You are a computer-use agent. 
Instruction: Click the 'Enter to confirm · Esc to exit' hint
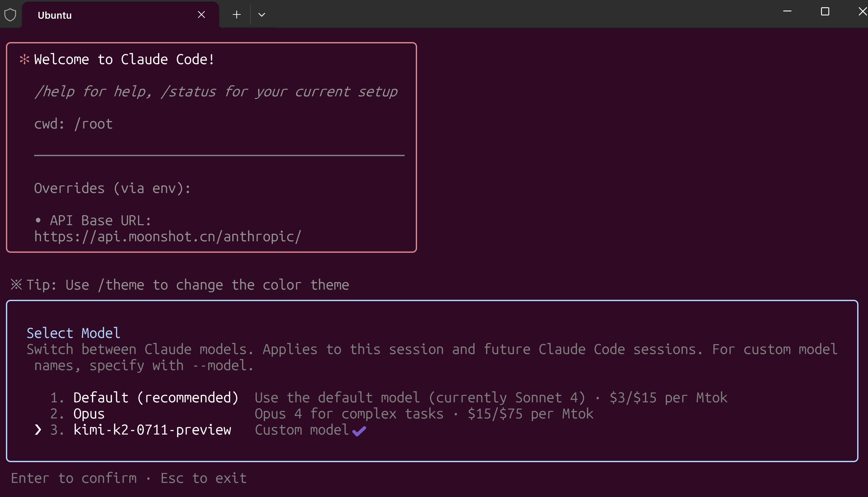[129, 478]
